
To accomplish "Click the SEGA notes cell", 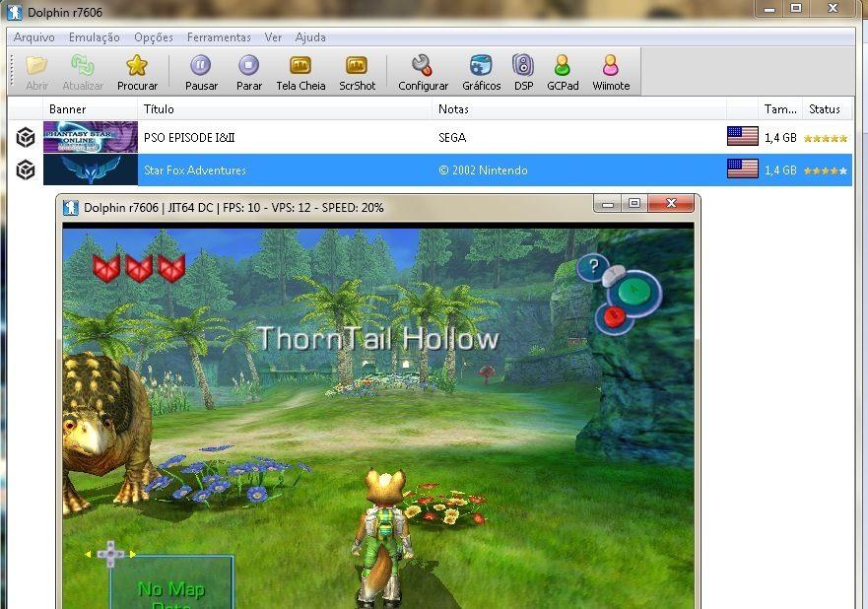I will click(x=452, y=137).
